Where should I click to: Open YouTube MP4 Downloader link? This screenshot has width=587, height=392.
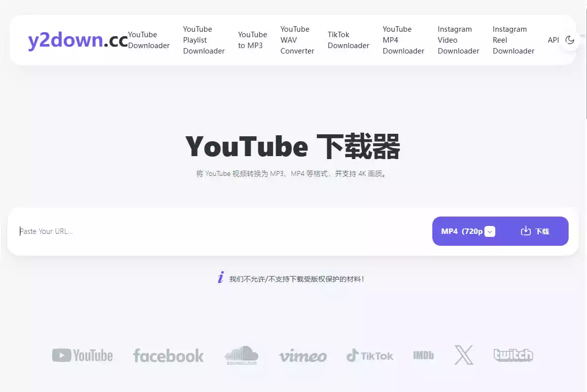coord(403,40)
